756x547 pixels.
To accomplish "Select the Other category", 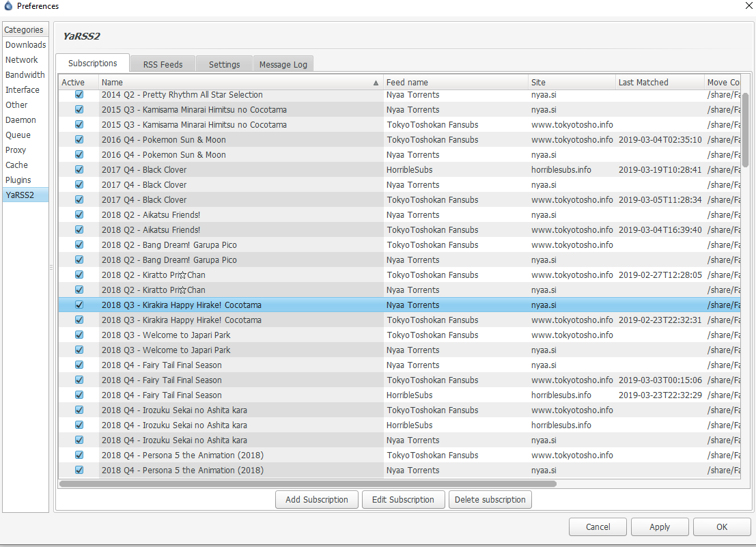I will coord(25,104).
